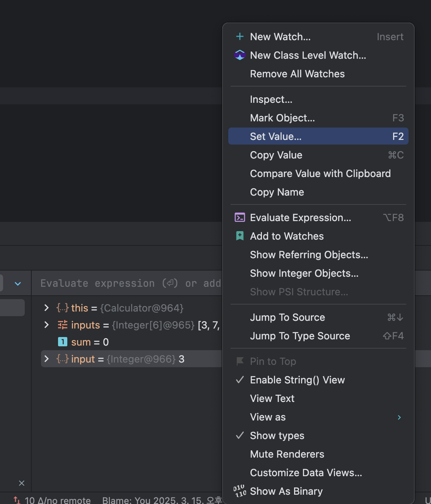The image size is (431, 504).
Task: Click Jump To Source
Action: coord(287,317)
